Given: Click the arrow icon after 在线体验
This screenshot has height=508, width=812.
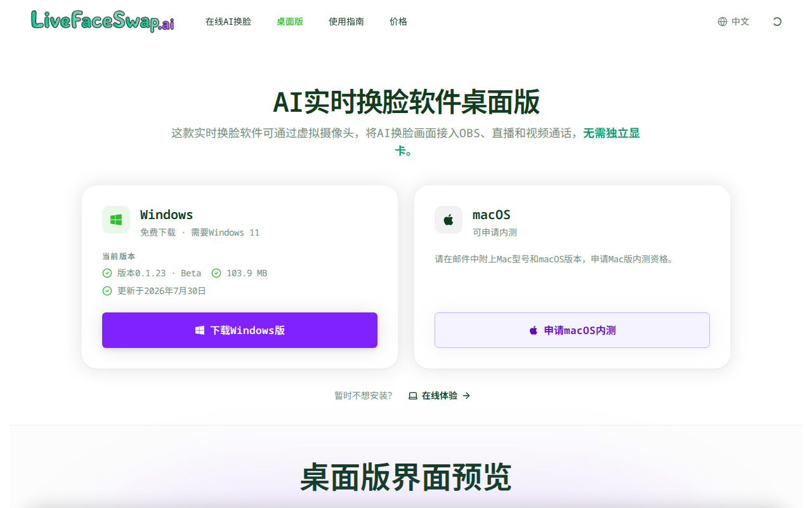Looking at the screenshot, I should [466, 396].
